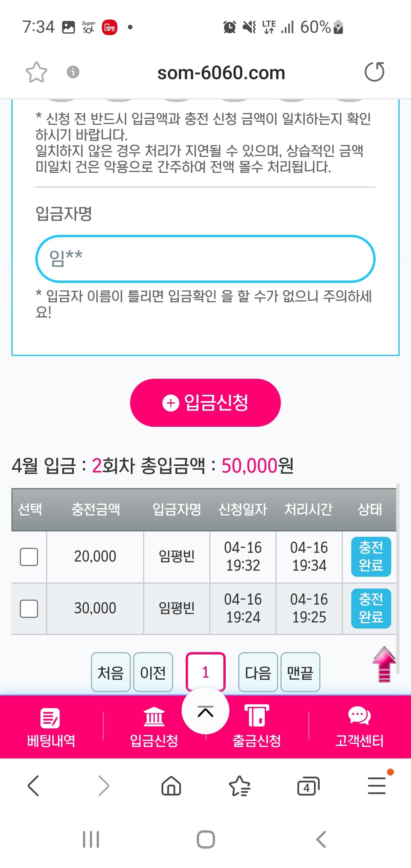
Task: Open site info icon
Action: click(73, 72)
